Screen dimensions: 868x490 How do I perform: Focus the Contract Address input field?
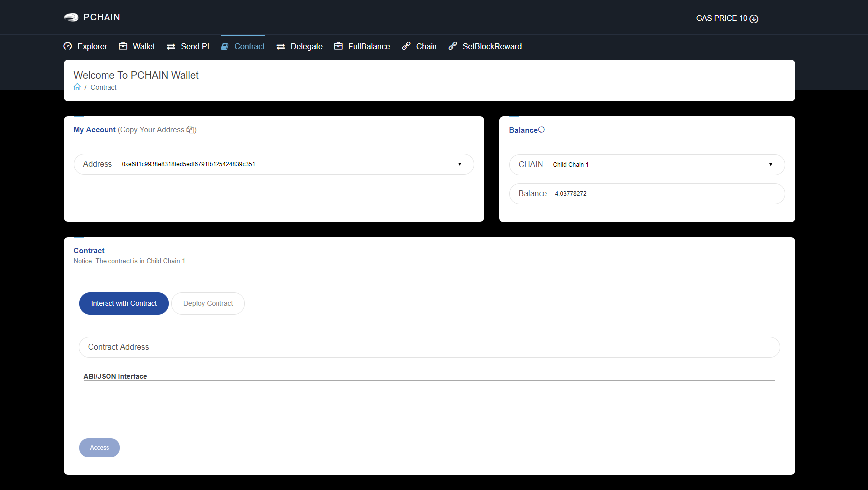429,347
